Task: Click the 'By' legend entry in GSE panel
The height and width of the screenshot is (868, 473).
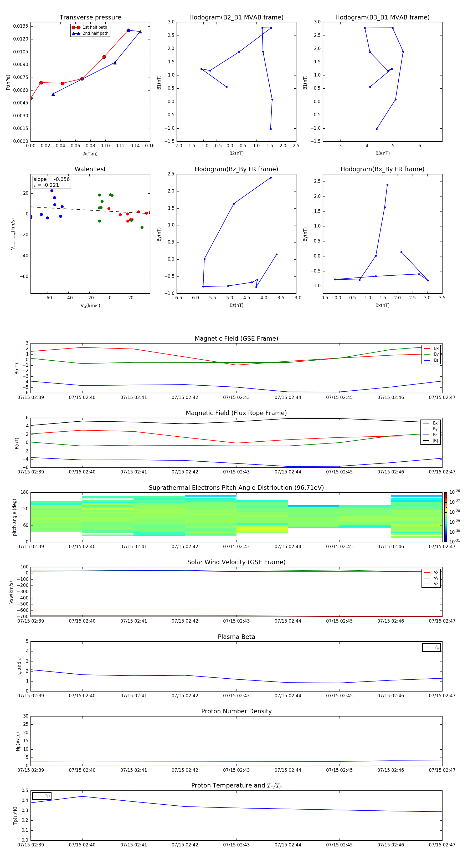Action: point(431,355)
